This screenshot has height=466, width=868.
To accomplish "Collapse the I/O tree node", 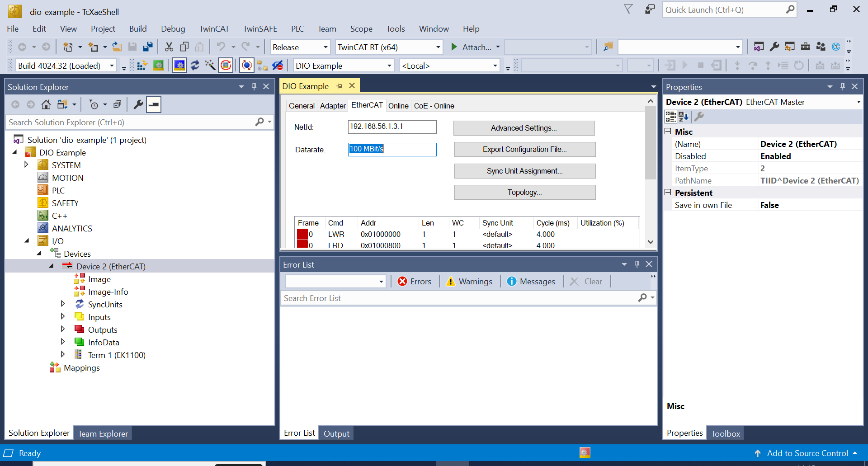I will pos(26,241).
